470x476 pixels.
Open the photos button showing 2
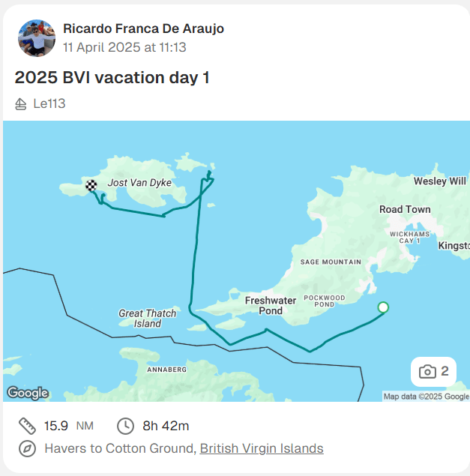pyautogui.click(x=434, y=371)
